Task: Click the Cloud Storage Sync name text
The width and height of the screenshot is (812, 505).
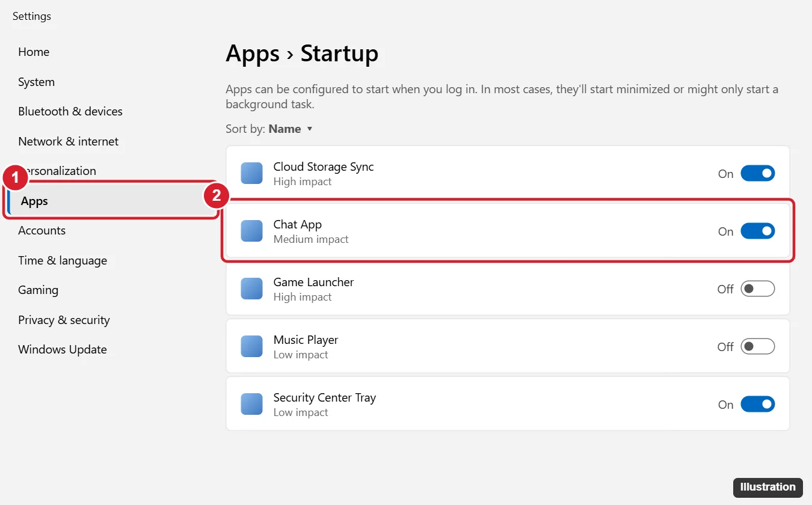Action: (x=324, y=167)
